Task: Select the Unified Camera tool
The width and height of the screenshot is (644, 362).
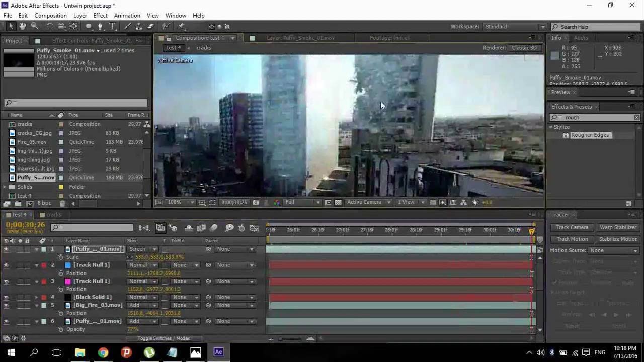Action: 61,26
